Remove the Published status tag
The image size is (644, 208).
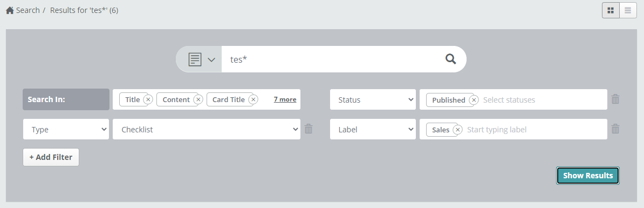[474, 100]
